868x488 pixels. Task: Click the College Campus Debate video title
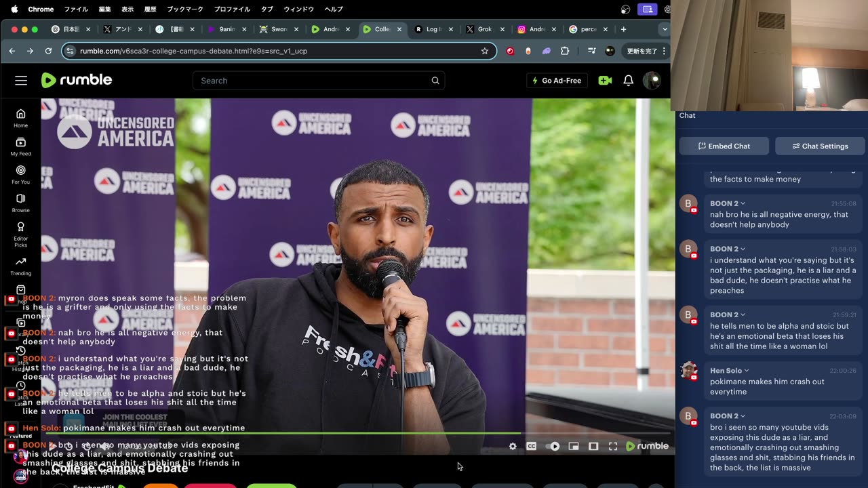pos(119,468)
